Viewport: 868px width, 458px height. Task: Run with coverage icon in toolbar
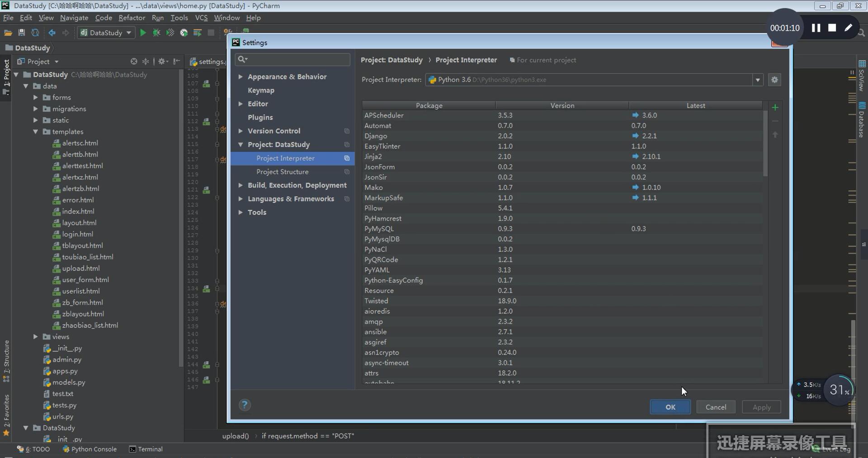(x=170, y=33)
